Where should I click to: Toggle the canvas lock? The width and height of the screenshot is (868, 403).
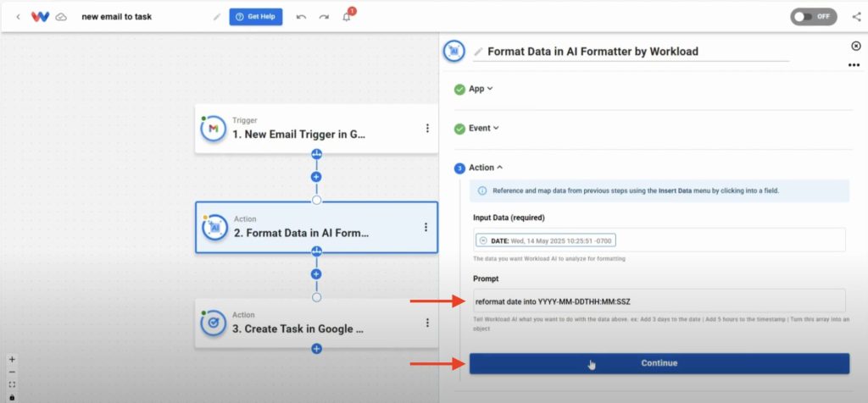pos(12,397)
